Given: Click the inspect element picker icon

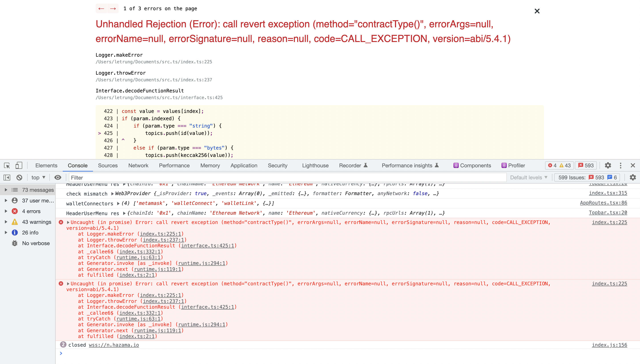Looking at the screenshot, I should point(7,166).
